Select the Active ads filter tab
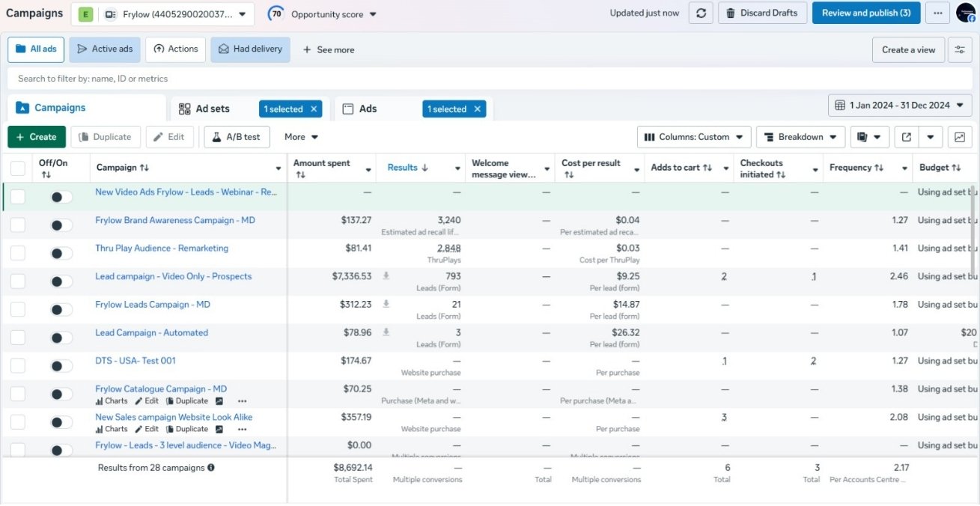 pos(104,49)
